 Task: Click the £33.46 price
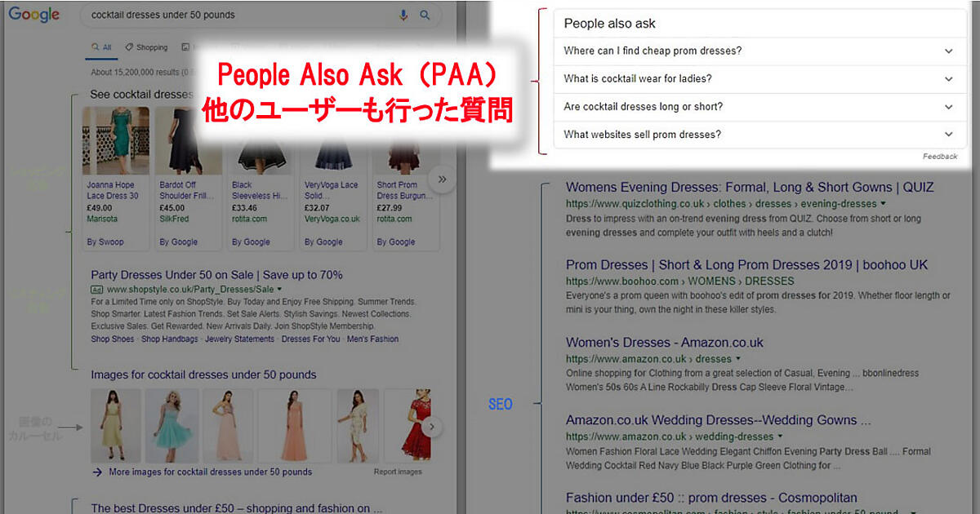[244, 207]
